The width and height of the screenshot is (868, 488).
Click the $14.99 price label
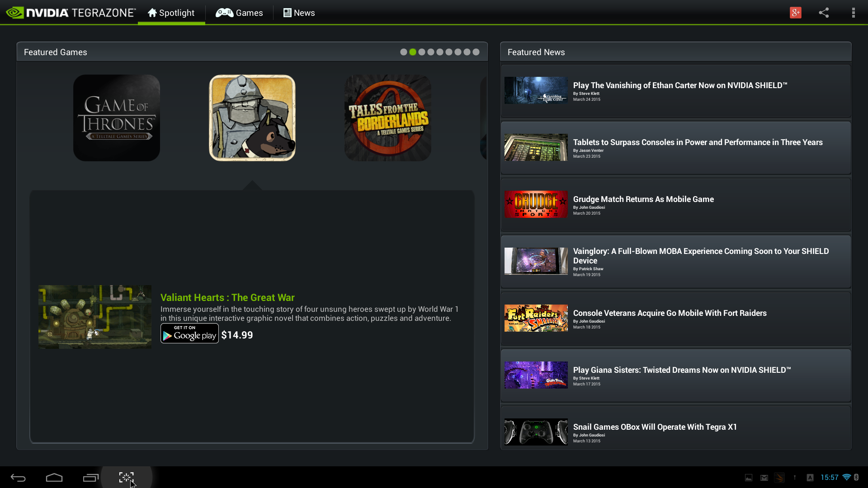(237, 335)
